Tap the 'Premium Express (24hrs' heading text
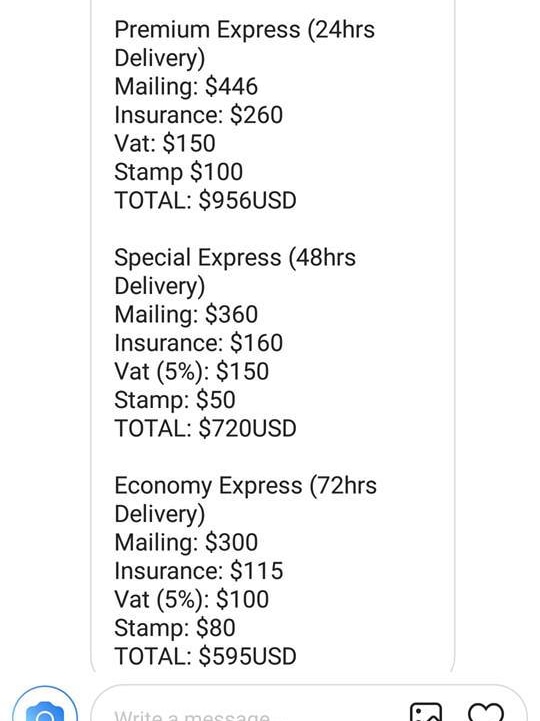540x721 pixels. tap(245, 30)
